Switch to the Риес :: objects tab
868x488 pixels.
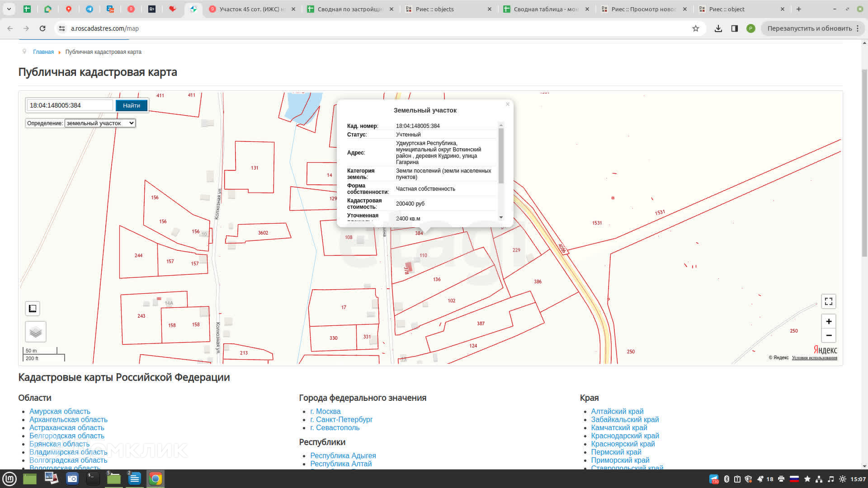pos(434,9)
